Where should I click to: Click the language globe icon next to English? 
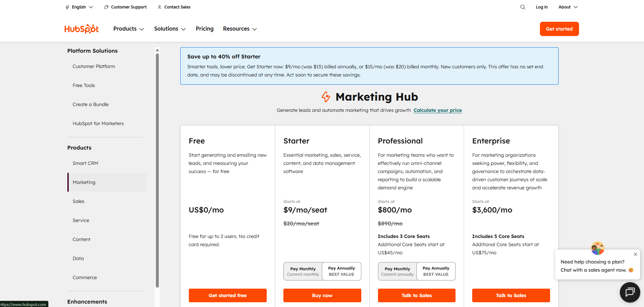(x=67, y=7)
